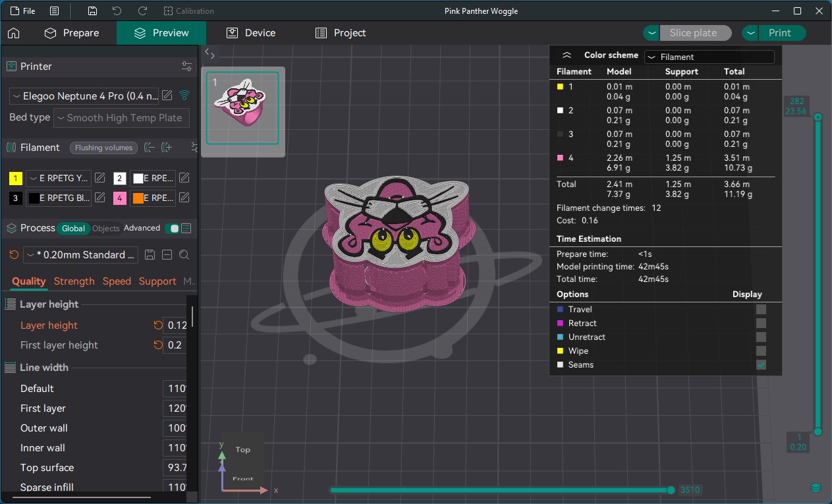The image size is (832, 504).
Task: Open the hamburger menu next to File
Action: click(54, 11)
